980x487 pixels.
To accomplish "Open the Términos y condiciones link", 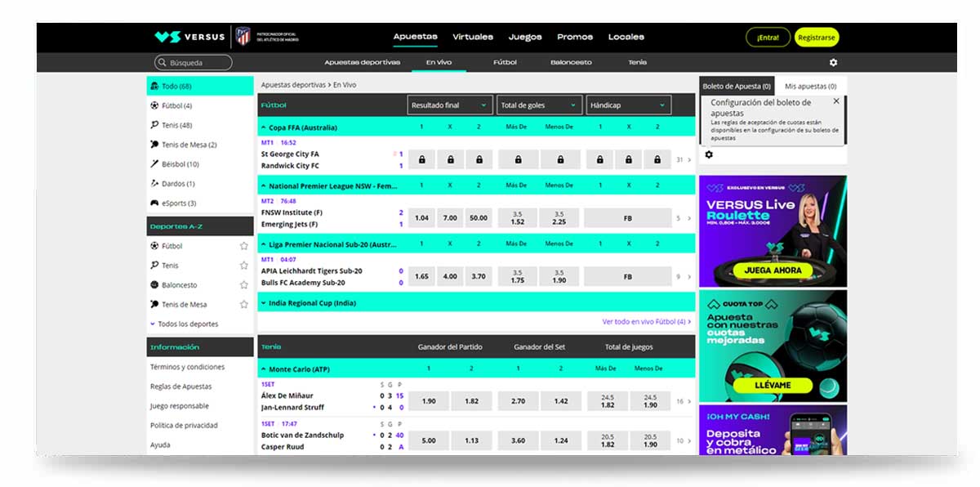I will pos(187,367).
